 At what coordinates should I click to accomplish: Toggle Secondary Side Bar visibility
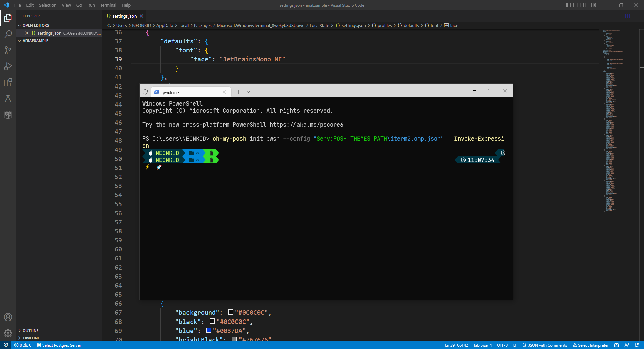(583, 5)
